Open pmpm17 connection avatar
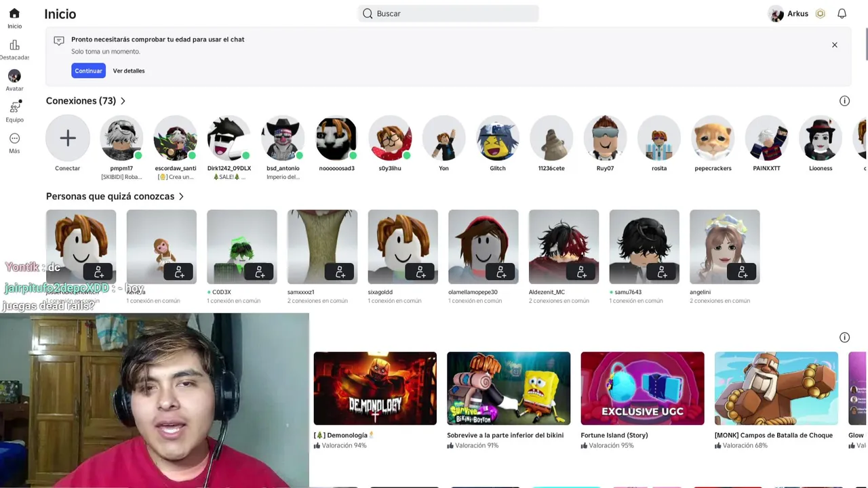 tap(121, 138)
